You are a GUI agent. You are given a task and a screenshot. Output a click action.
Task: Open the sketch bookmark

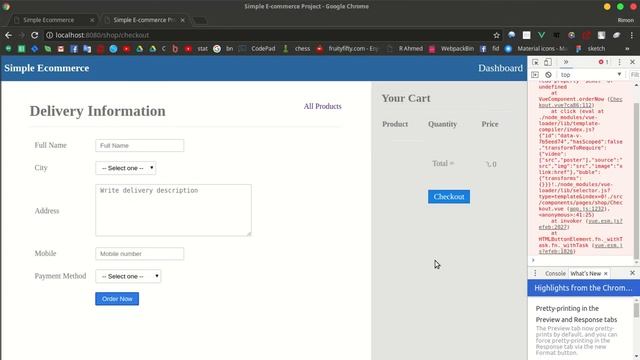591,49
